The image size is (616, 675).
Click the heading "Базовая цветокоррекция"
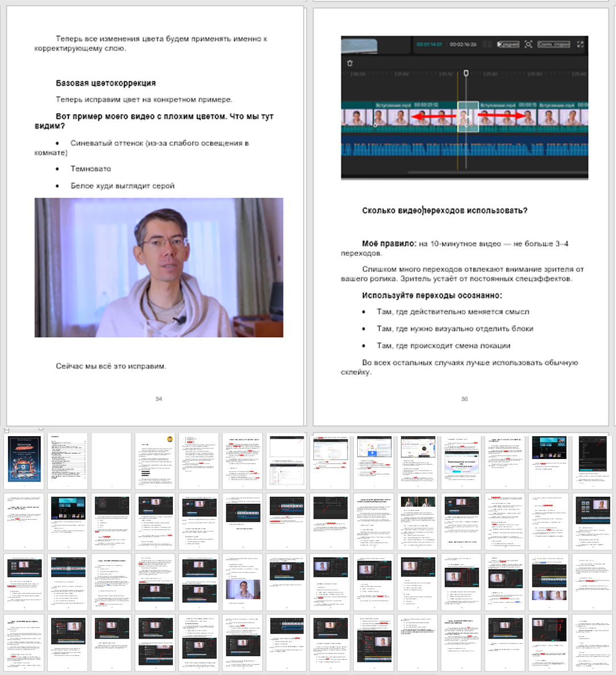tap(105, 83)
